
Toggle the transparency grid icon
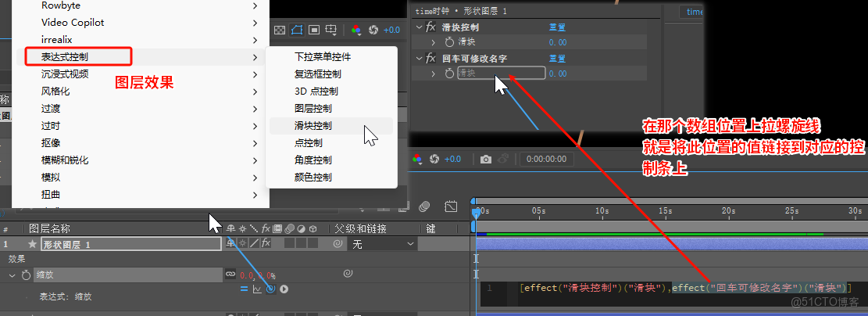coord(280,30)
